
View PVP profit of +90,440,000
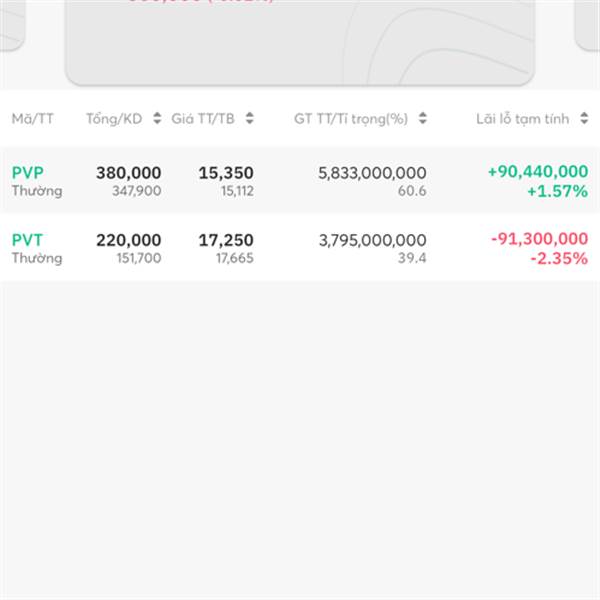538,172
